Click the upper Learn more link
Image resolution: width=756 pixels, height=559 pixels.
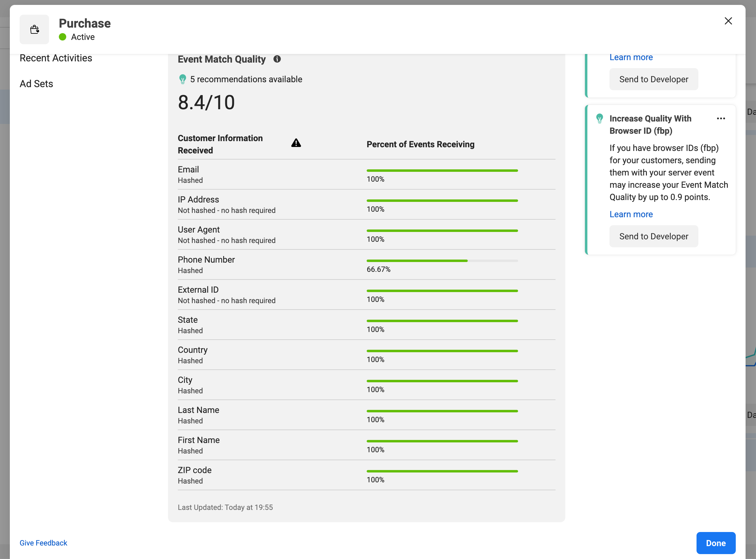tap(631, 57)
